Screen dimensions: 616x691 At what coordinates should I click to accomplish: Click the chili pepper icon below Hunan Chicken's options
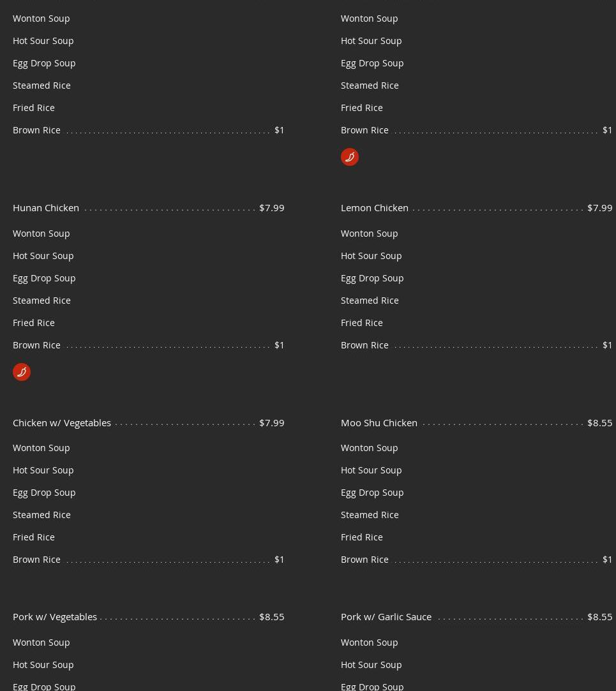22,371
